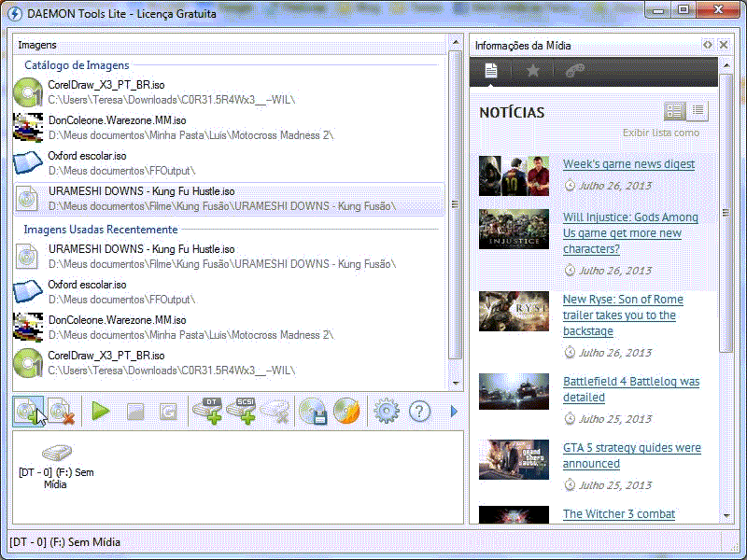The height and width of the screenshot is (560, 747).
Task: Click the Media Info panel detach icon
Action: point(708,45)
